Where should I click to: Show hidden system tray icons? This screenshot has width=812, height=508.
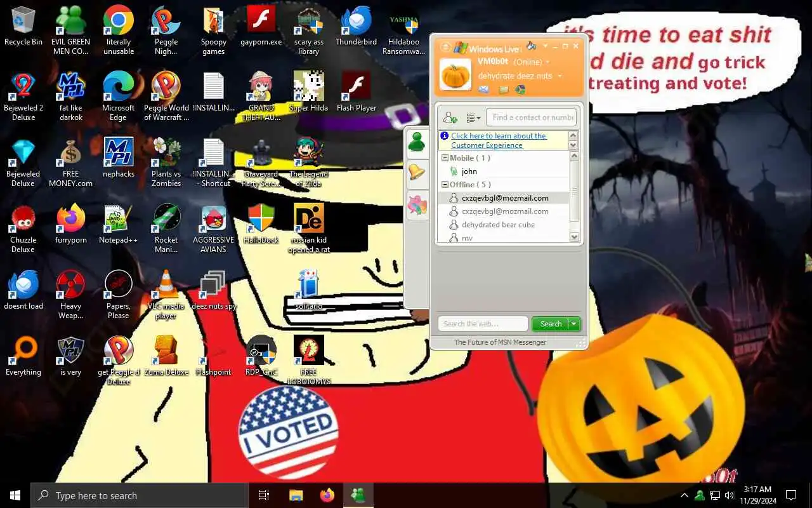pyautogui.click(x=684, y=495)
